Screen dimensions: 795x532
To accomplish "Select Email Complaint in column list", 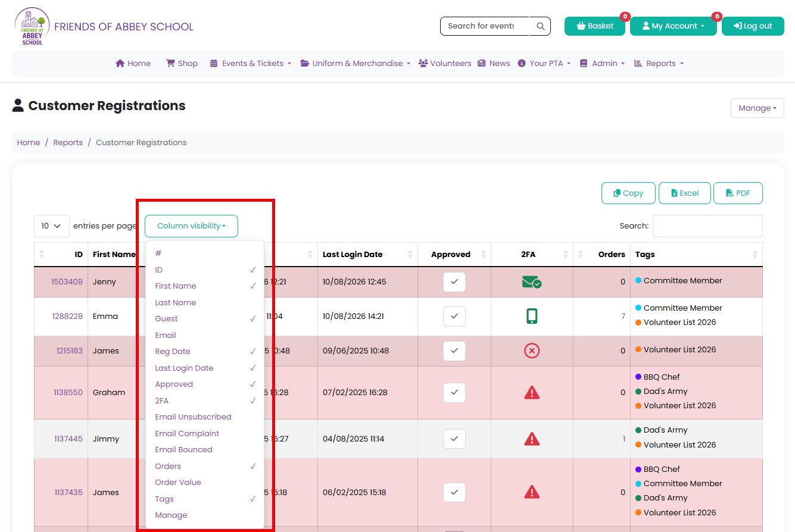I will [205, 434].
